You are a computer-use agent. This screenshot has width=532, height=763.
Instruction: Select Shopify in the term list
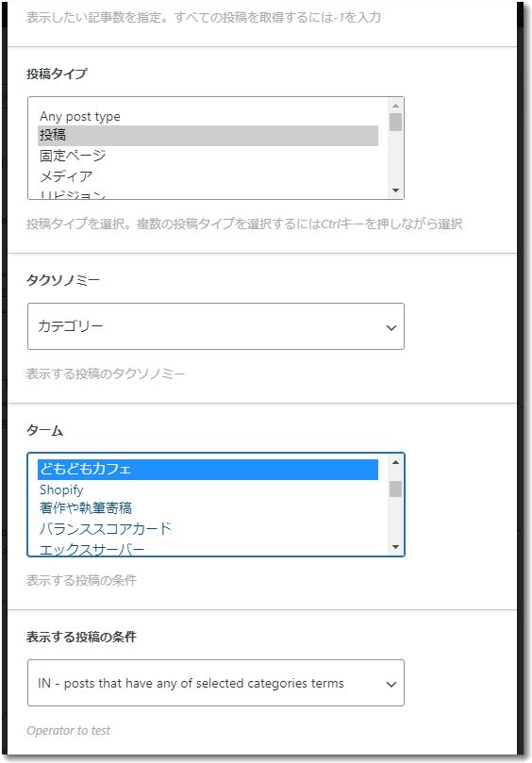click(208, 489)
